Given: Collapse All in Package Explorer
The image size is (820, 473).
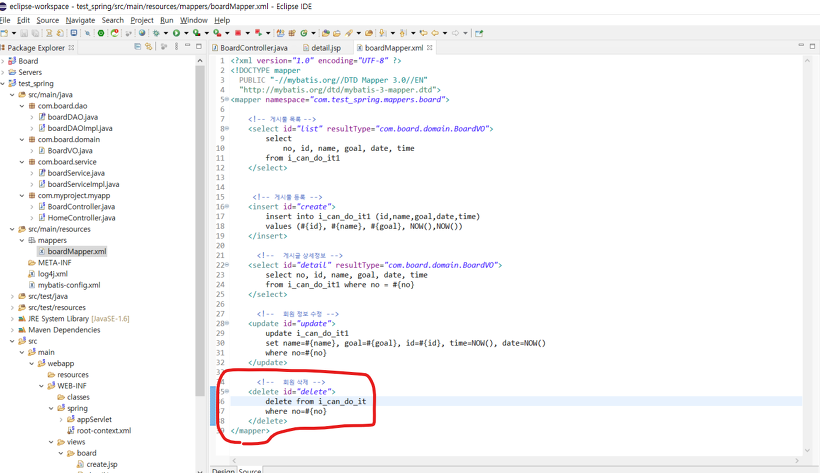Looking at the screenshot, I should pos(138,47).
